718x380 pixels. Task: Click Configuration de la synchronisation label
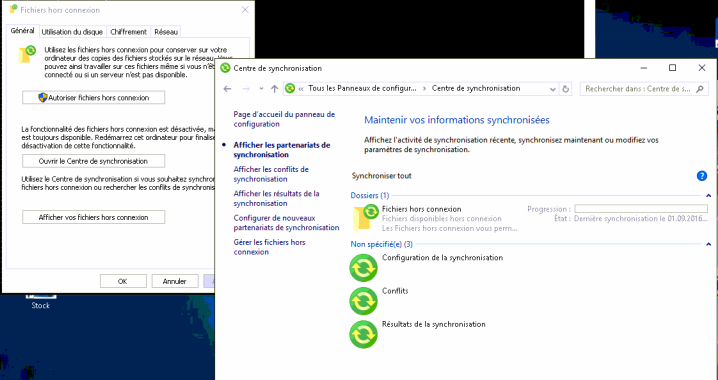442,258
